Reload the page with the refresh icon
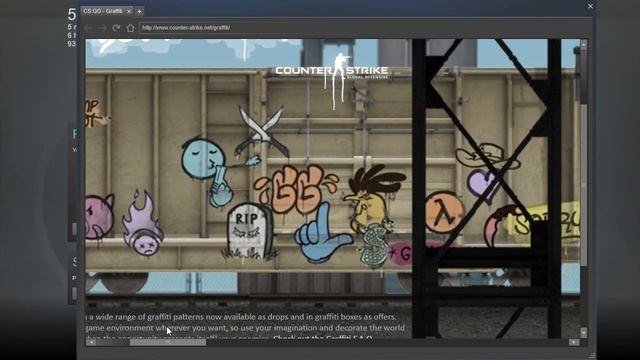The height and width of the screenshot is (360, 640). pyautogui.click(x=116, y=28)
